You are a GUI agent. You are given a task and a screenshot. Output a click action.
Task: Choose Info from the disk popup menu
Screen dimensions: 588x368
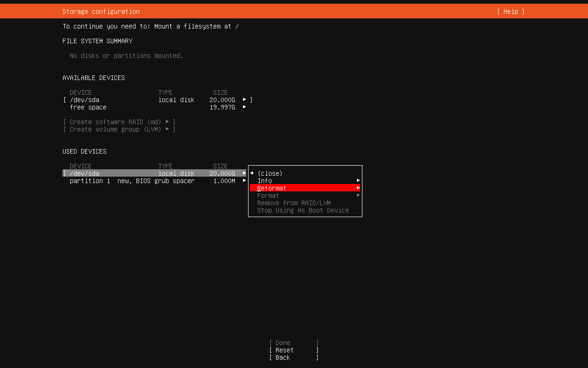[x=265, y=181]
